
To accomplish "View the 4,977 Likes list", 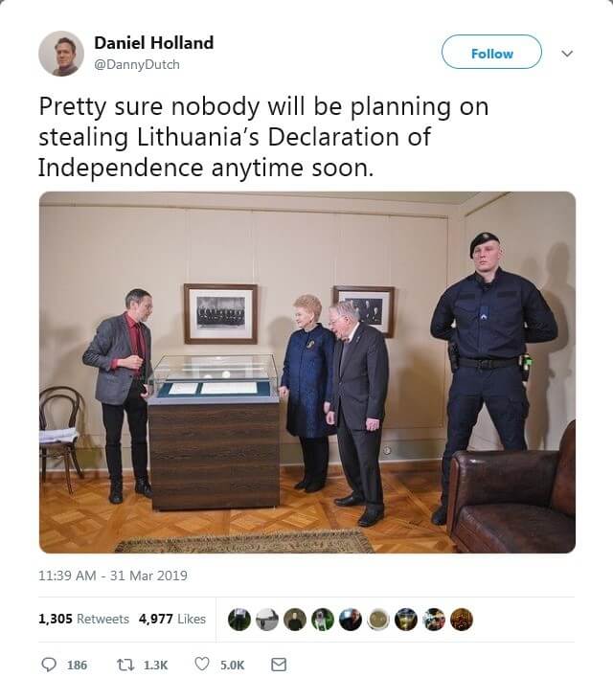I will tap(172, 619).
